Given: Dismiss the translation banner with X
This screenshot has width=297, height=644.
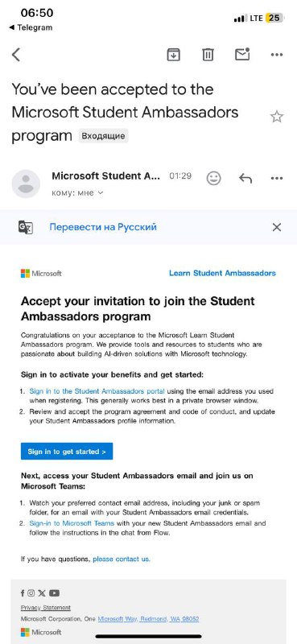Looking at the screenshot, I should 277,227.
